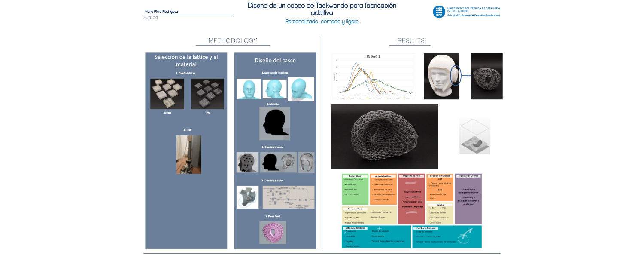Click the large lattice ear-pad photo

pos(384,136)
